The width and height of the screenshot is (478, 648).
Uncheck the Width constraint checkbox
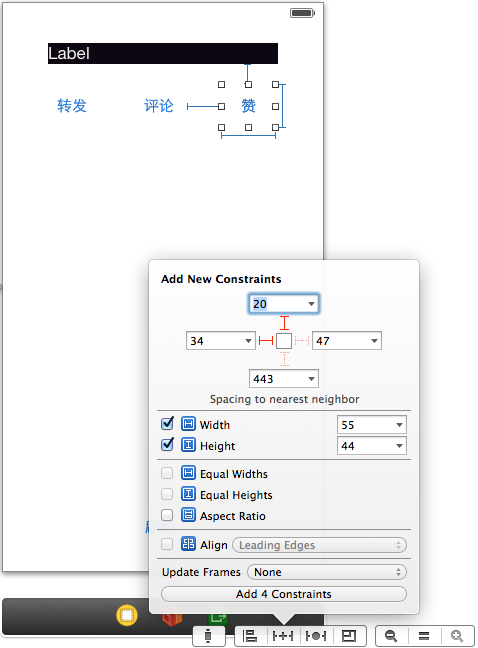point(167,424)
